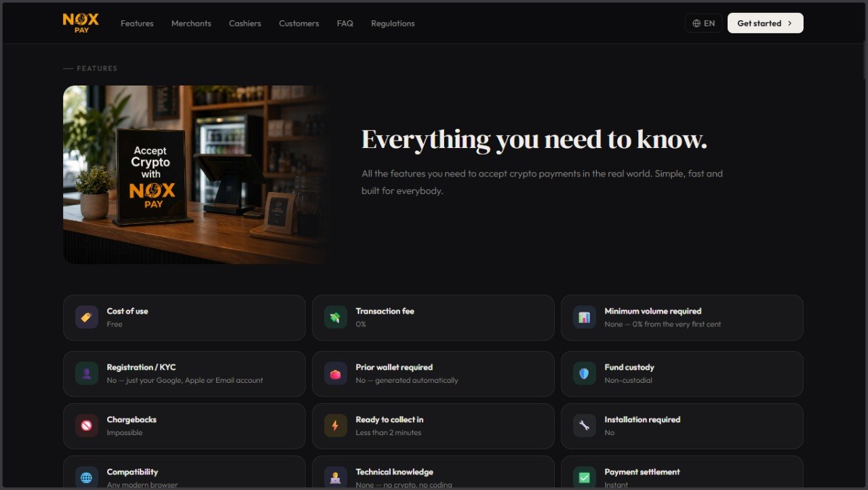Click the NOX PAY logo
This screenshot has width=868, height=490.
tap(81, 23)
